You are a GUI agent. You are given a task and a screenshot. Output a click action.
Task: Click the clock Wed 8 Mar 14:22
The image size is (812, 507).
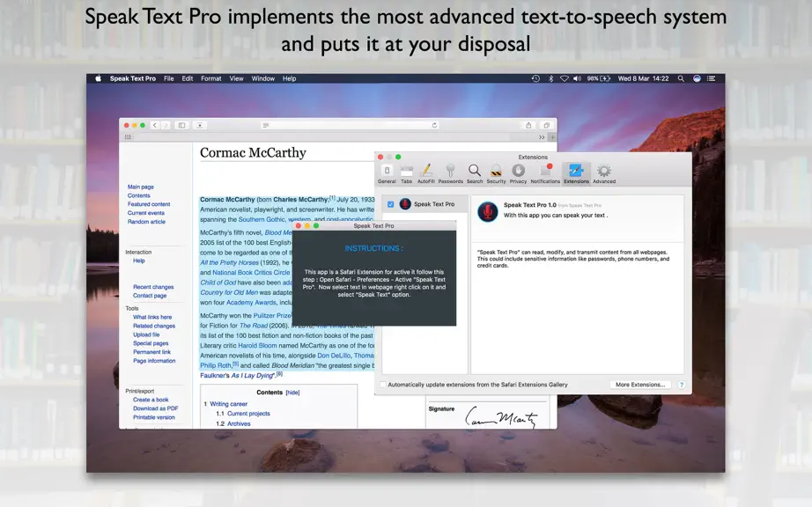(x=643, y=78)
